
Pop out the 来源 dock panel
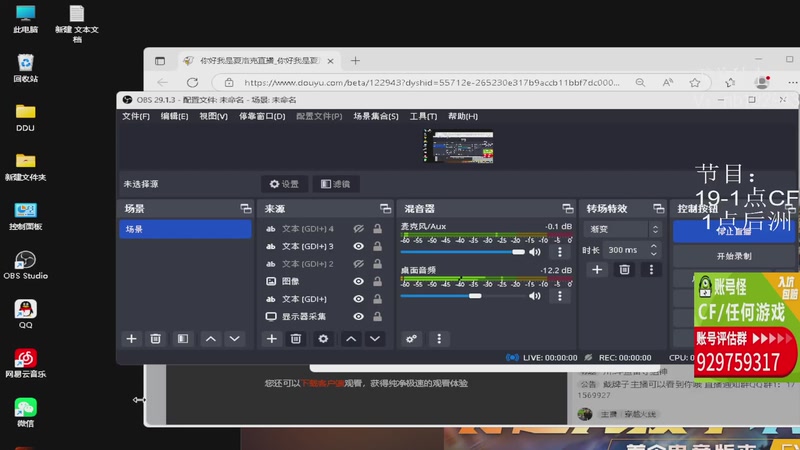click(386, 209)
